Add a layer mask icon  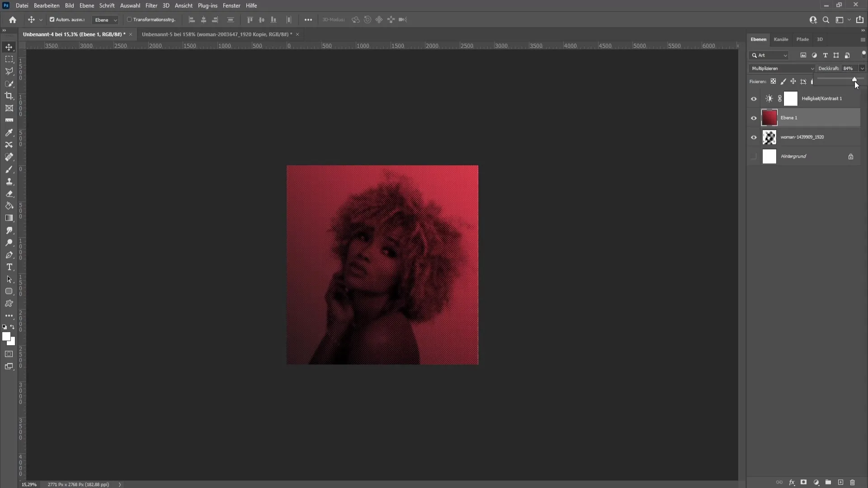[x=803, y=483]
